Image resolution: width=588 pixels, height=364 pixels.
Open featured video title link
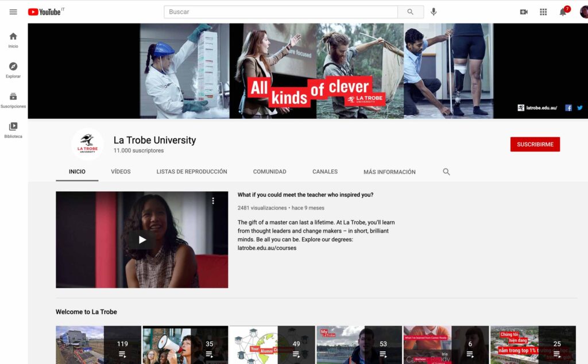(305, 195)
